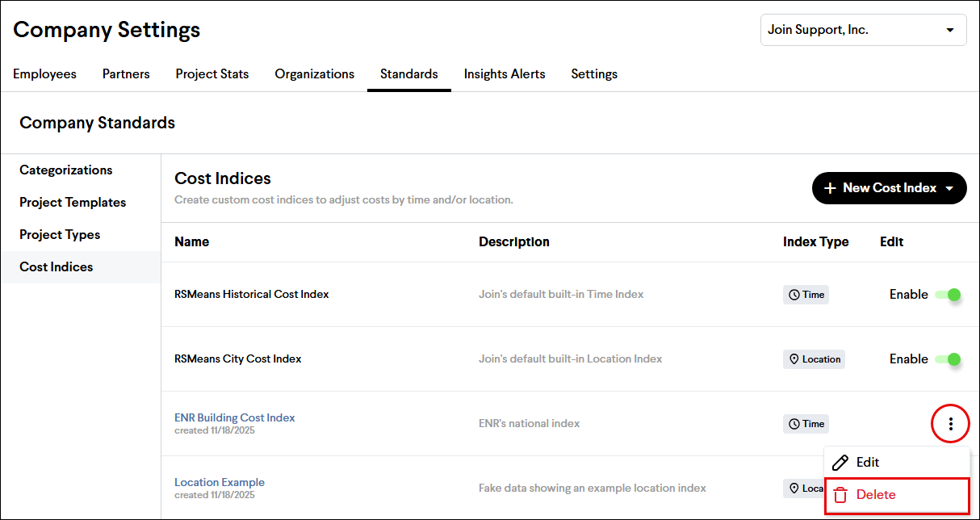Select Project Templates in the sidebar
This screenshot has width=980, height=520.
73,203
